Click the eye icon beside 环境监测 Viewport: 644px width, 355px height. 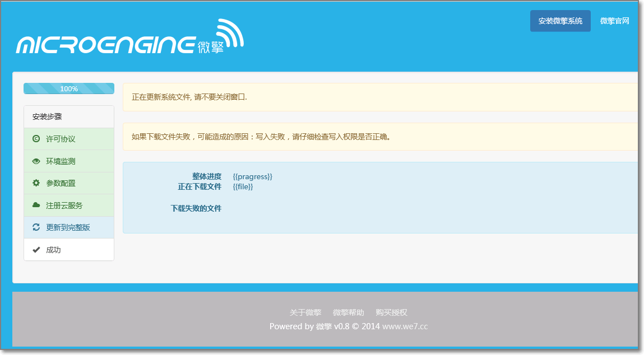(x=36, y=161)
